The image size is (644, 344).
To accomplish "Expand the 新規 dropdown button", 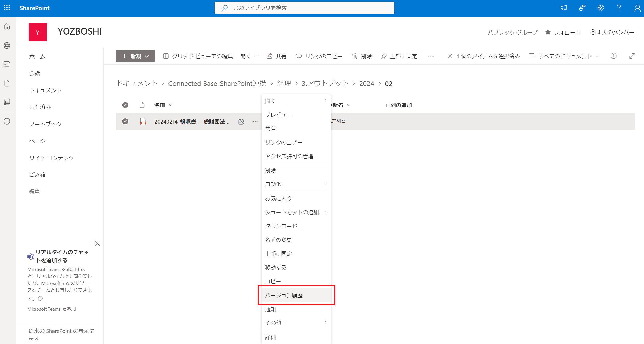I will click(135, 56).
